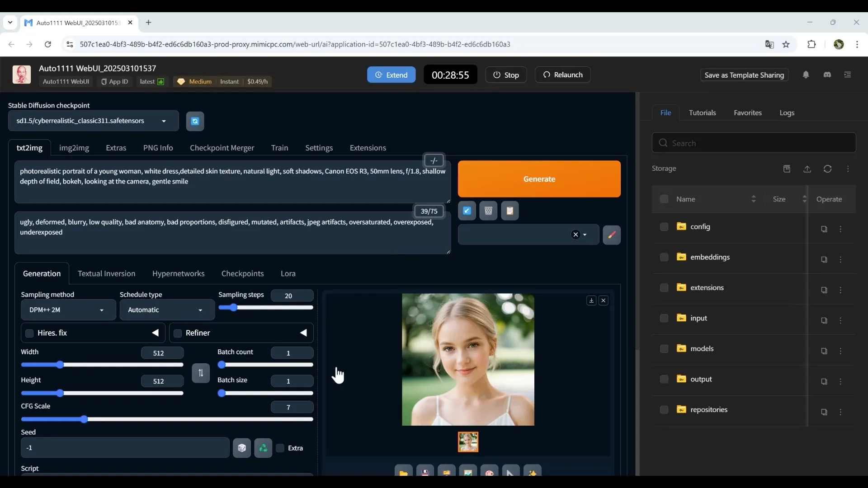This screenshot has height=488, width=868.
Task: Click the green recycle reuse seed icon
Action: coord(263,448)
